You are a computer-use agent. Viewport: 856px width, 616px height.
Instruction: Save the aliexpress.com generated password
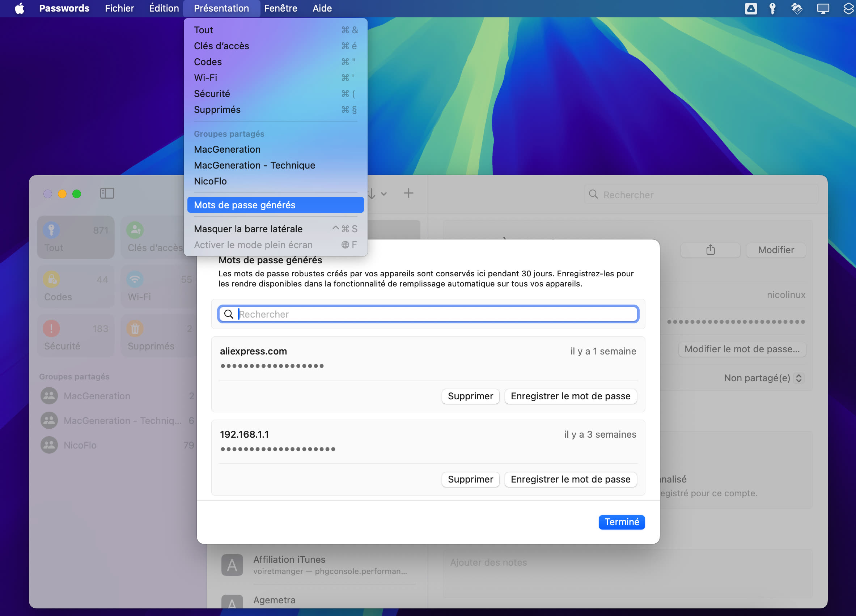click(570, 396)
